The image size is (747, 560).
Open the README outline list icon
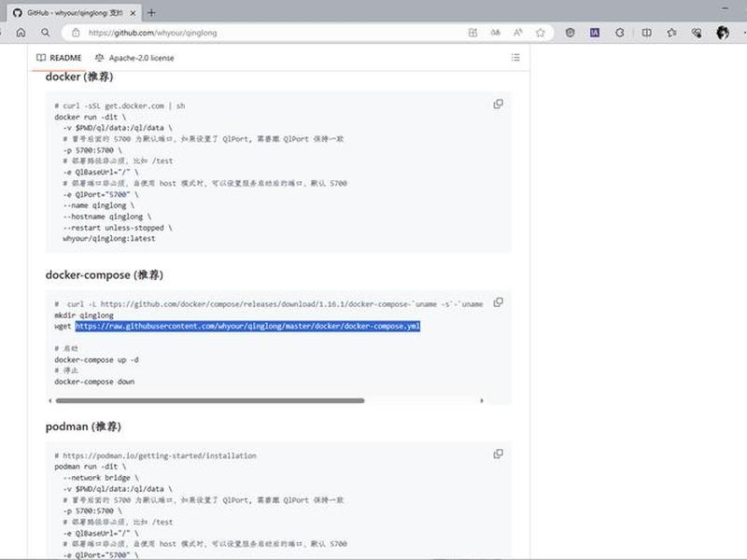click(515, 58)
